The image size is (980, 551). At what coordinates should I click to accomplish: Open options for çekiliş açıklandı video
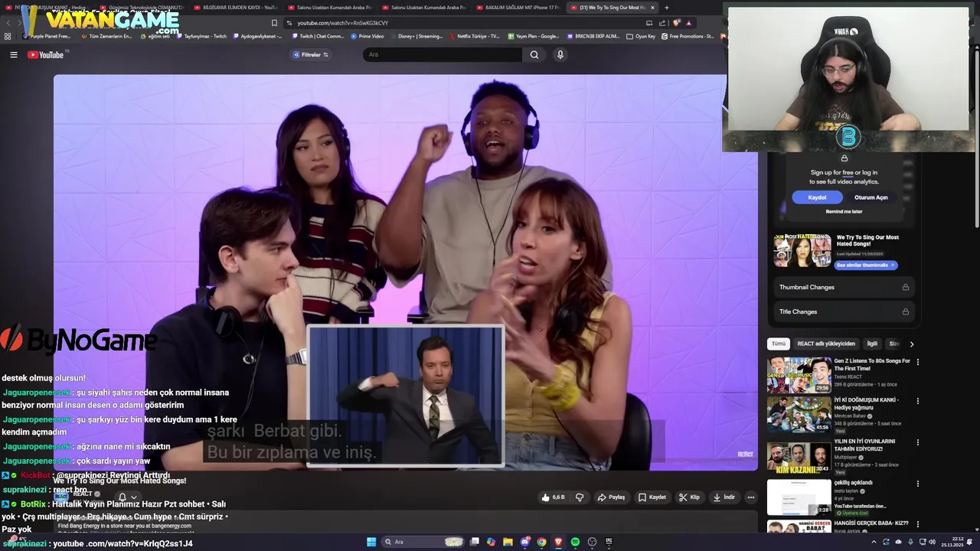click(918, 484)
